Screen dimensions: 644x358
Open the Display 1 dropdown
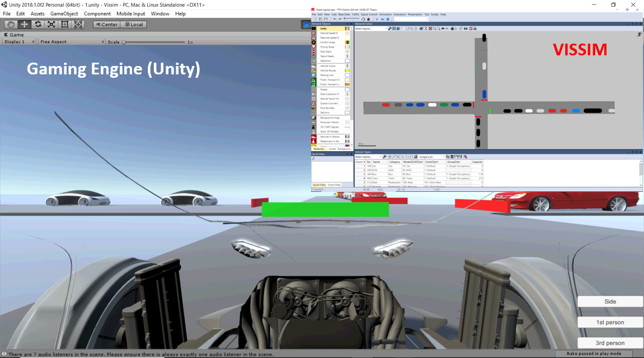(19, 42)
